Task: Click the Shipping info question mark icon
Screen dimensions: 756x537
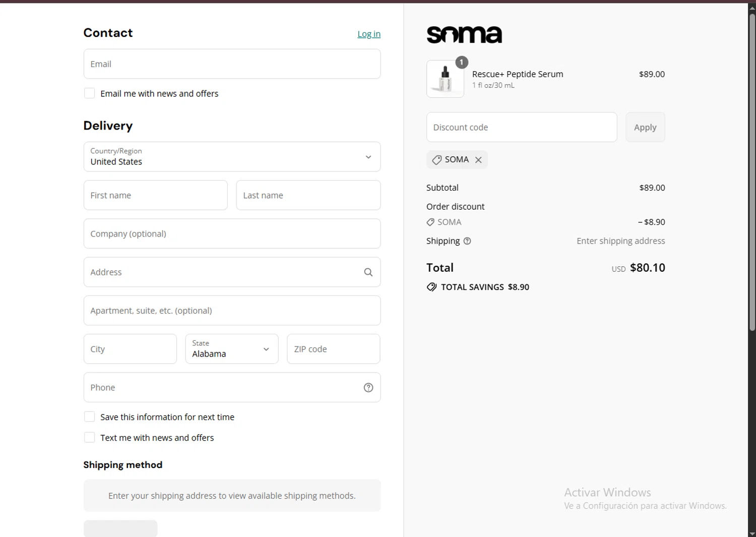Action: [467, 241]
